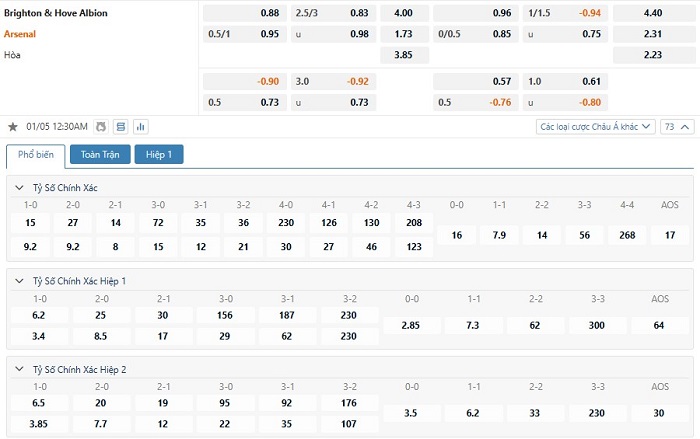Choose second half AOS odds 30

(x=659, y=412)
